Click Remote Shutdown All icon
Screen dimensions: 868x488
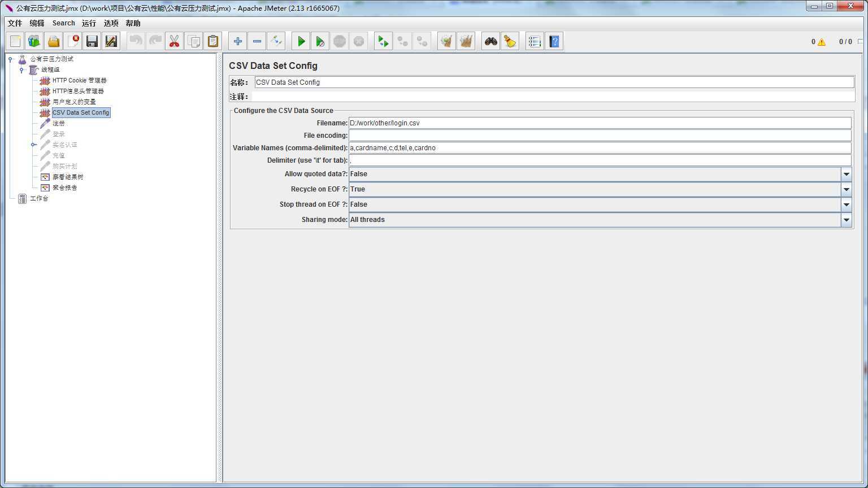422,41
